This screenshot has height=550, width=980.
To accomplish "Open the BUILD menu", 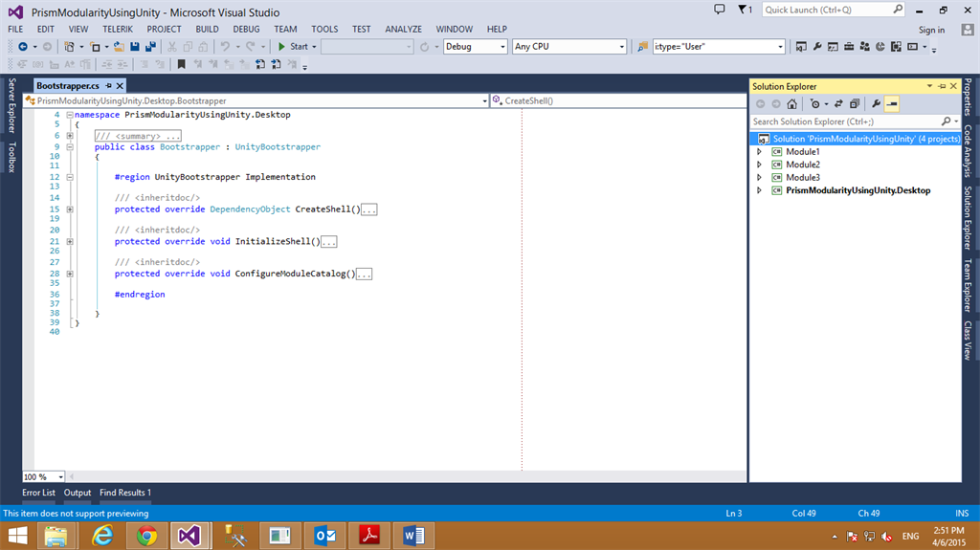I will pos(207,29).
